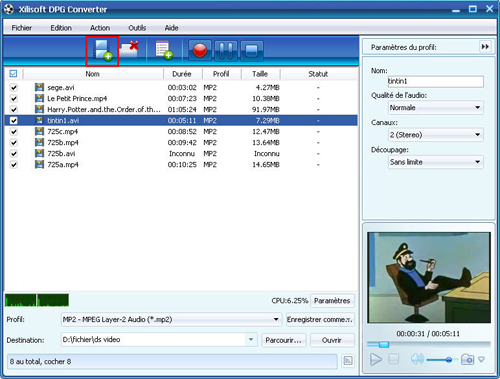Click the Enregistrer comme button

pyautogui.click(x=320, y=320)
